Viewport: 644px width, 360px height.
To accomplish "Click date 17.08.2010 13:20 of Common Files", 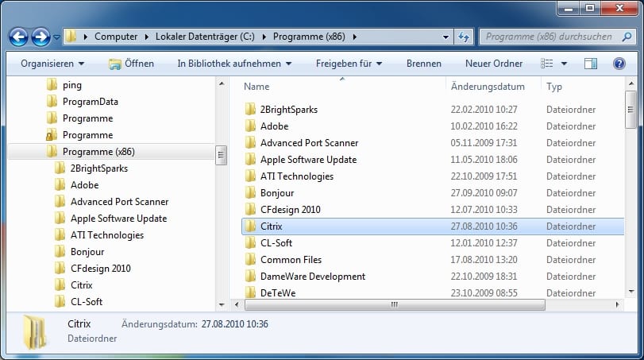I will coord(484,260).
